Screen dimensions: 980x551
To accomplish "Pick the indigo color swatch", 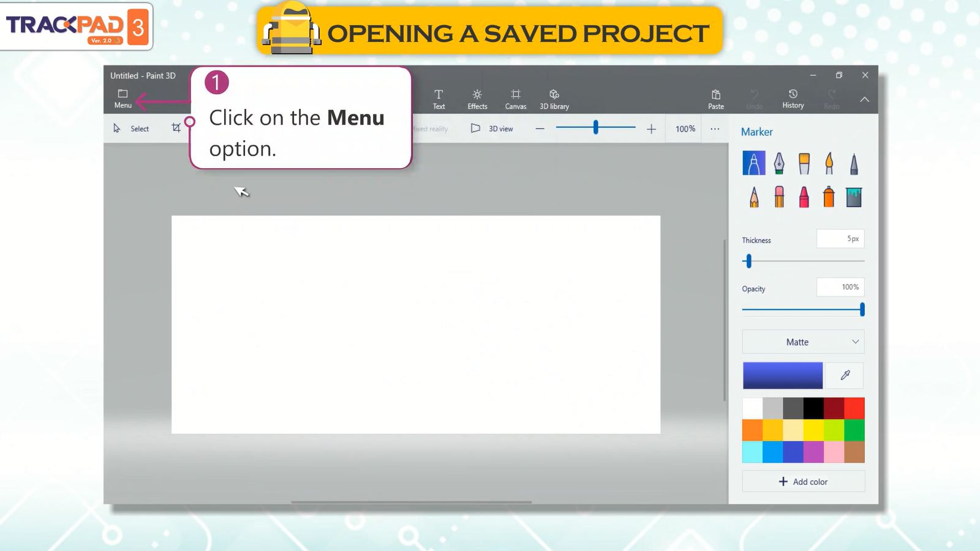I will 793,452.
